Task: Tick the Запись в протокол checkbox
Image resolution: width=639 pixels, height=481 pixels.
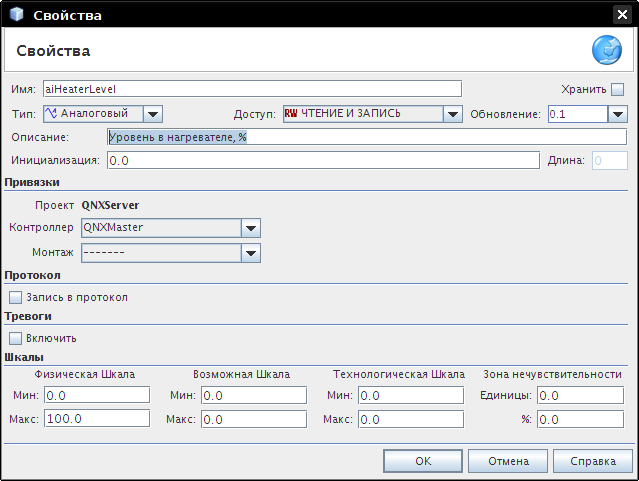Action: (15, 297)
